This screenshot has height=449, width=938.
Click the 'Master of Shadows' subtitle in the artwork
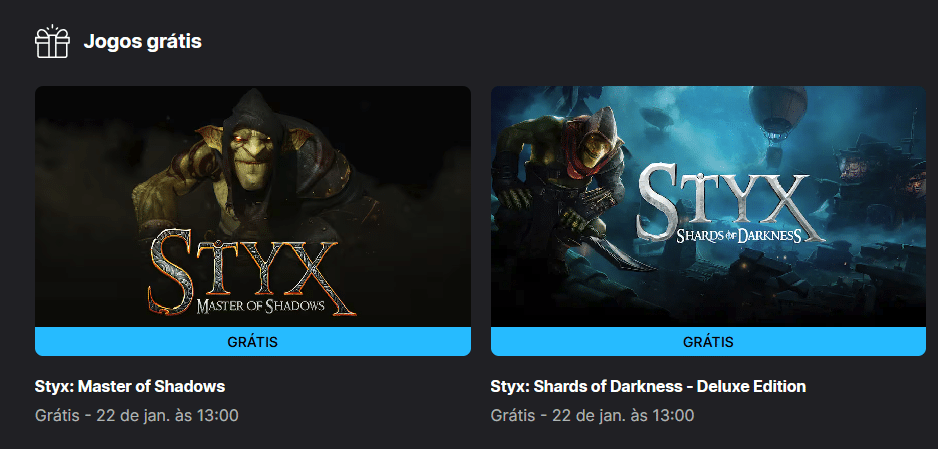pos(260,306)
